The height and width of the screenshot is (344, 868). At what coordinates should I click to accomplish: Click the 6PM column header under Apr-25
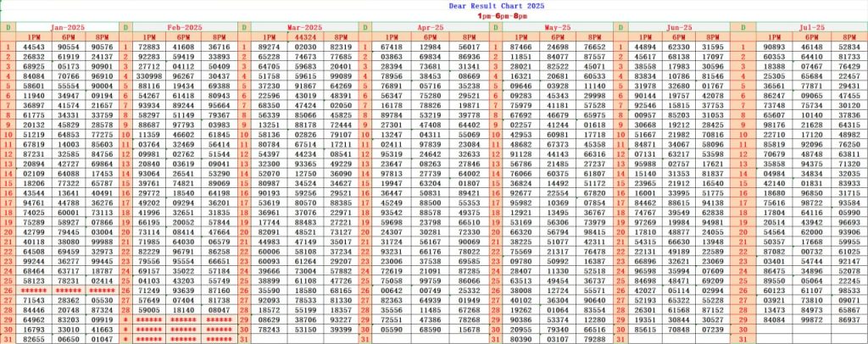430,36
